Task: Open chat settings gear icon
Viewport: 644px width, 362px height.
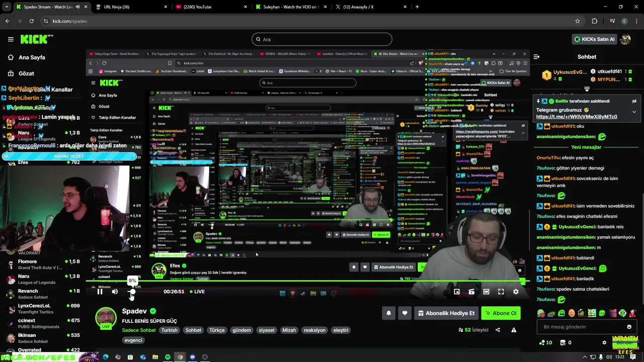Action: coord(604,342)
